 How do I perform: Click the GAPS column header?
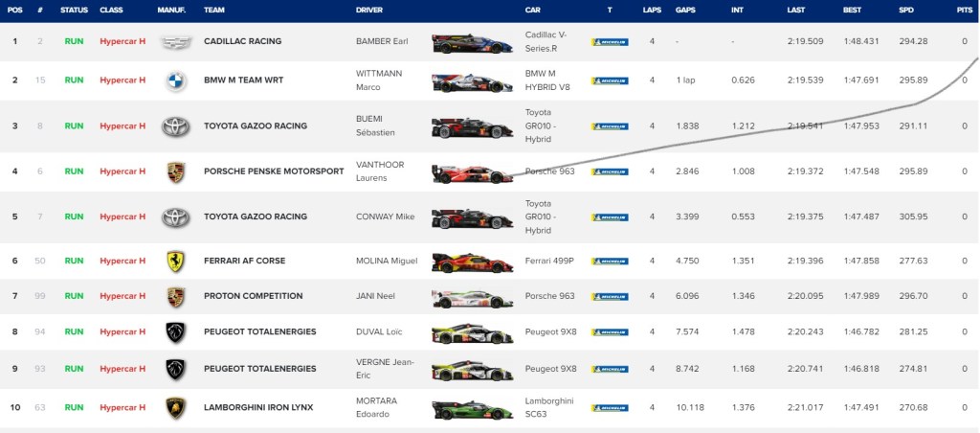click(685, 10)
